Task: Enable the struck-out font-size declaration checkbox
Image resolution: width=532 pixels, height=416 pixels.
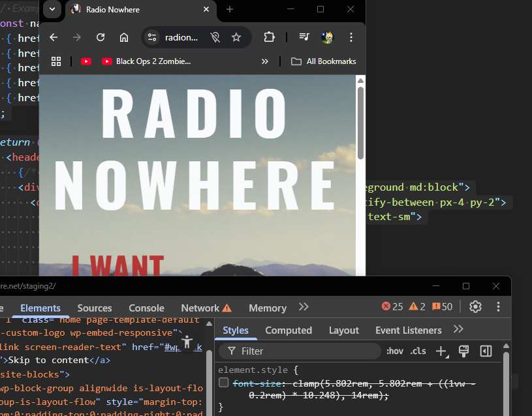Action: click(224, 383)
